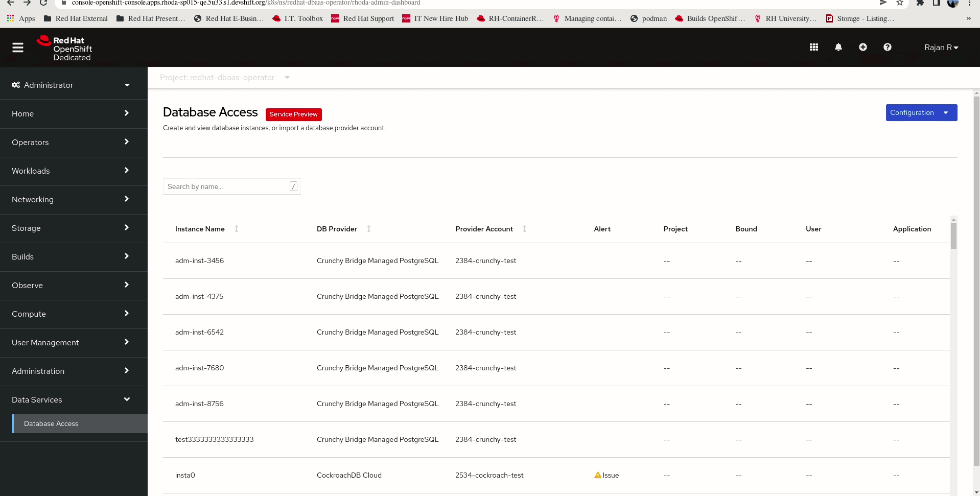Click CockroachDB Cloud provider cell
Image resolution: width=980 pixels, height=496 pixels.
click(349, 475)
